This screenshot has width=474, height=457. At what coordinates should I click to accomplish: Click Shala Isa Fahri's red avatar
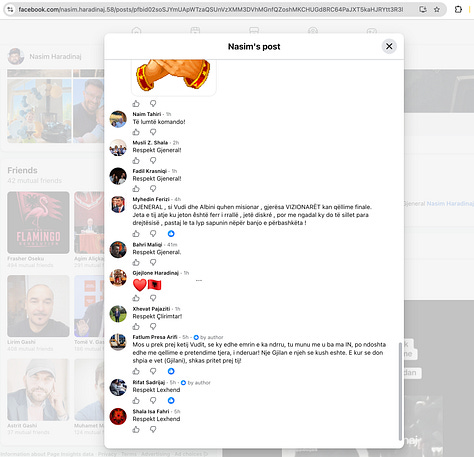(x=118, y=417)
